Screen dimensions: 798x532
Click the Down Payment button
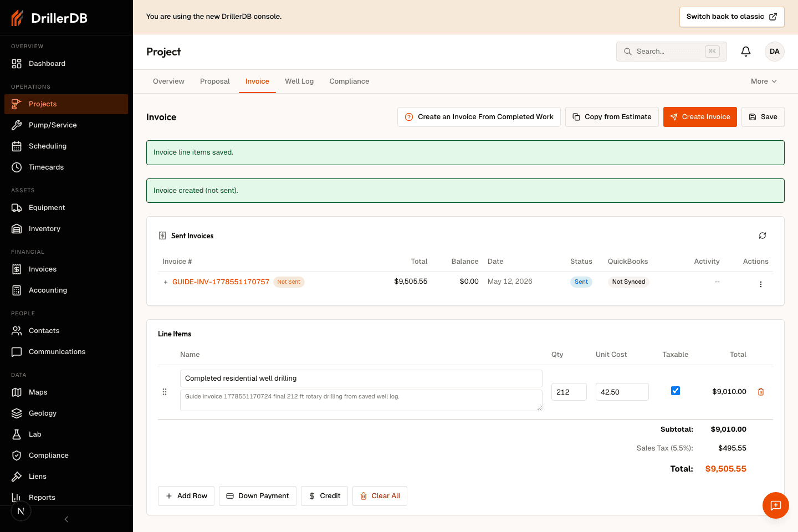point(258,496)
